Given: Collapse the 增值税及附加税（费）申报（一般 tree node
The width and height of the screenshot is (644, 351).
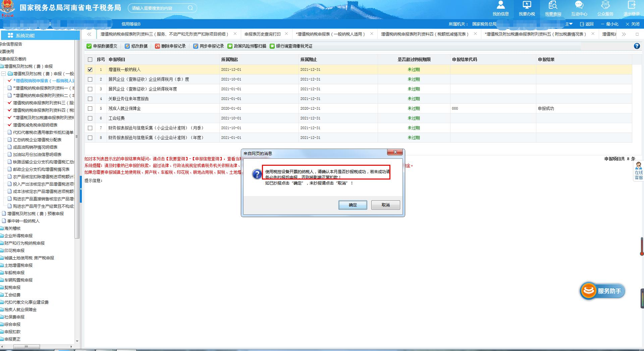Looking at the screenshot, I should pos(4,73).
